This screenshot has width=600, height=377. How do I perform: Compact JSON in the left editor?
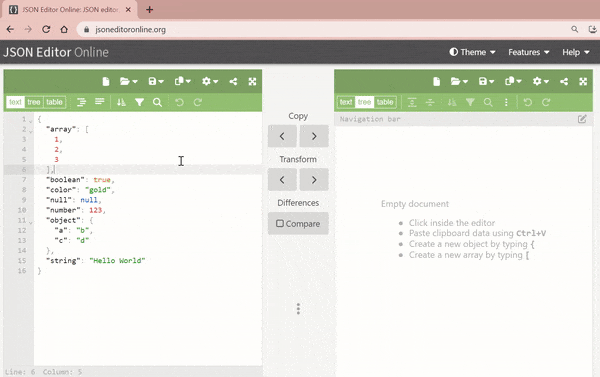99,102
